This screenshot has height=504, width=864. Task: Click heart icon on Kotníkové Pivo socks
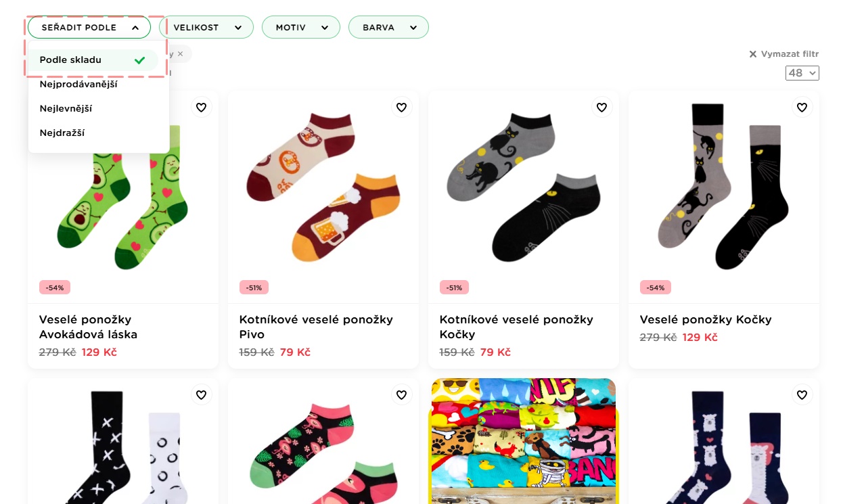401,107
